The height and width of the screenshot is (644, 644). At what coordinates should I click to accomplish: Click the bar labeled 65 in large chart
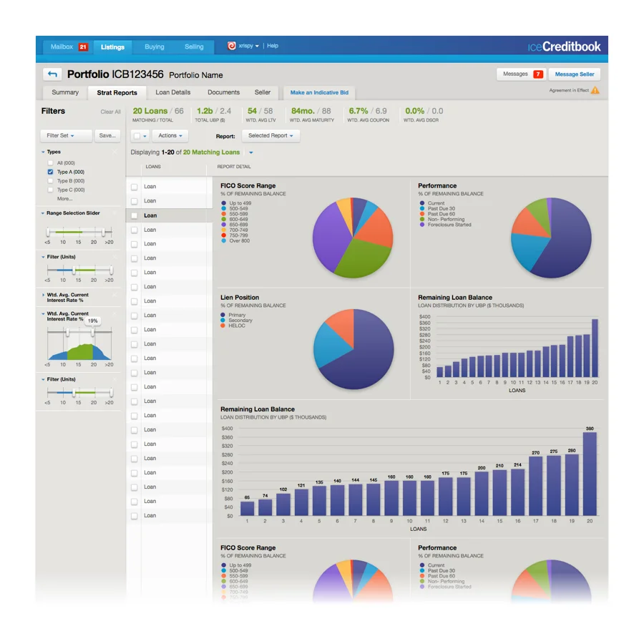click(x=248, y=509)
